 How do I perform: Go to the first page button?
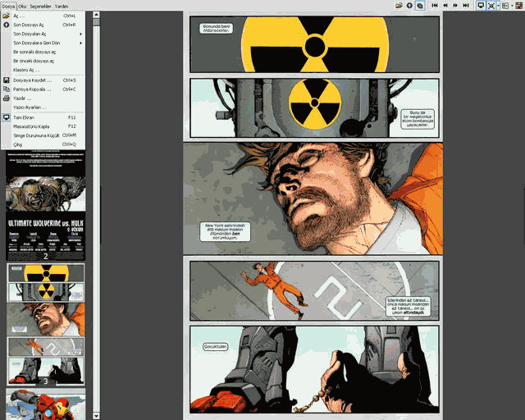tap(435, 6)
